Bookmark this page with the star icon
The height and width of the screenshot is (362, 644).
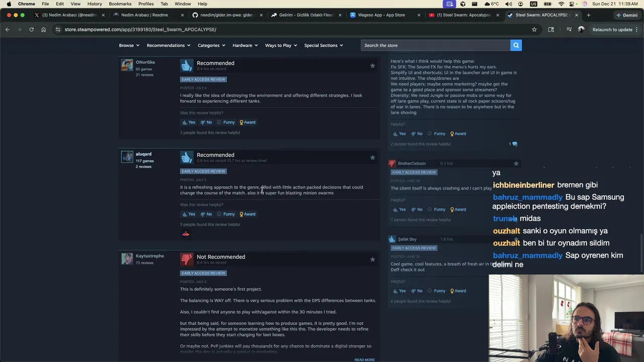point(534,30)
